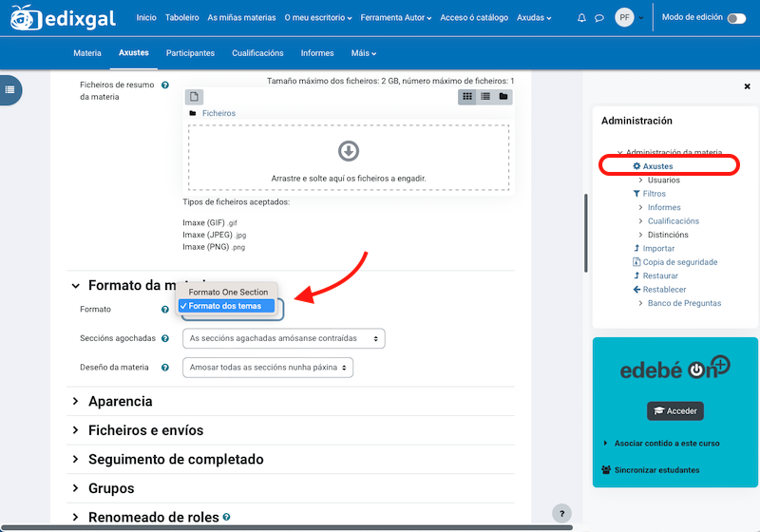Click the Ficheiros folder breadcrumb

(218, 113)
